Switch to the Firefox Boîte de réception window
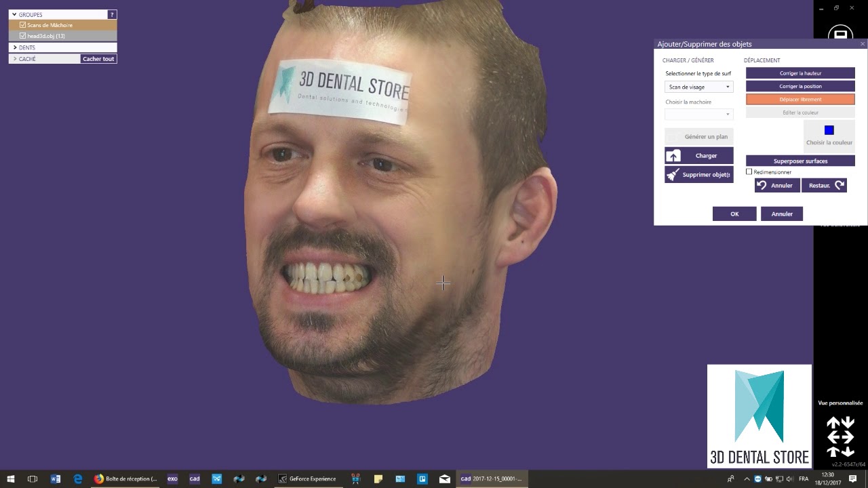The image size is (868, 488). click(125, 479)
